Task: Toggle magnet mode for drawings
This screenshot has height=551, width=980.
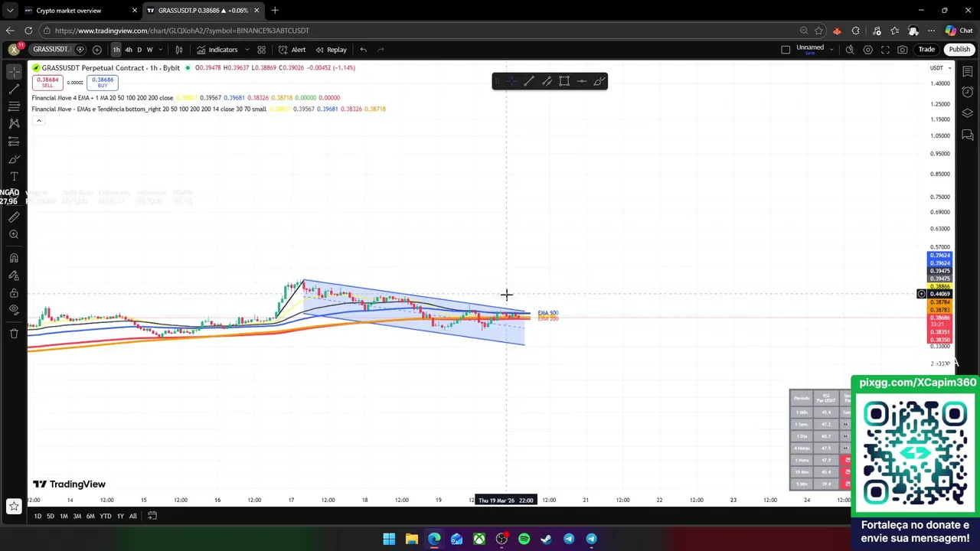Action: (14, 258)
